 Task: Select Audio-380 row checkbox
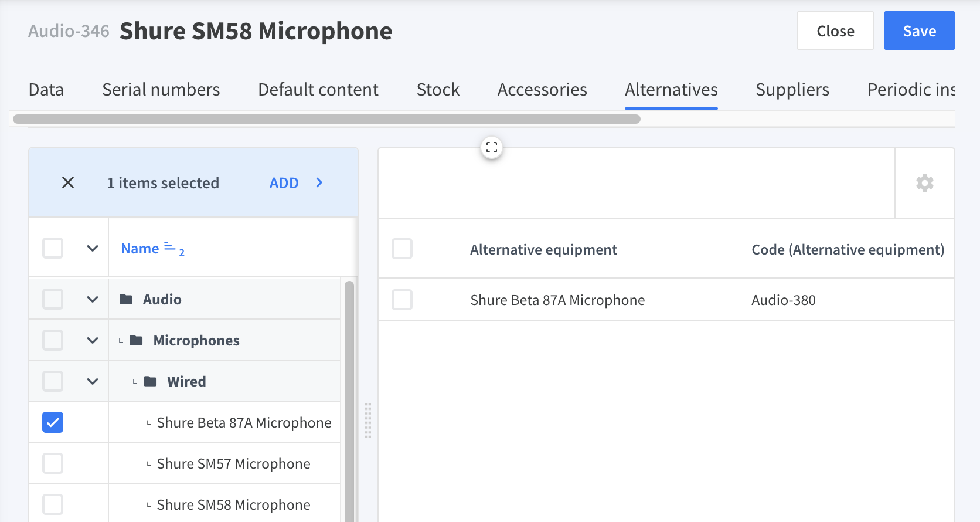tap(402, 300)
